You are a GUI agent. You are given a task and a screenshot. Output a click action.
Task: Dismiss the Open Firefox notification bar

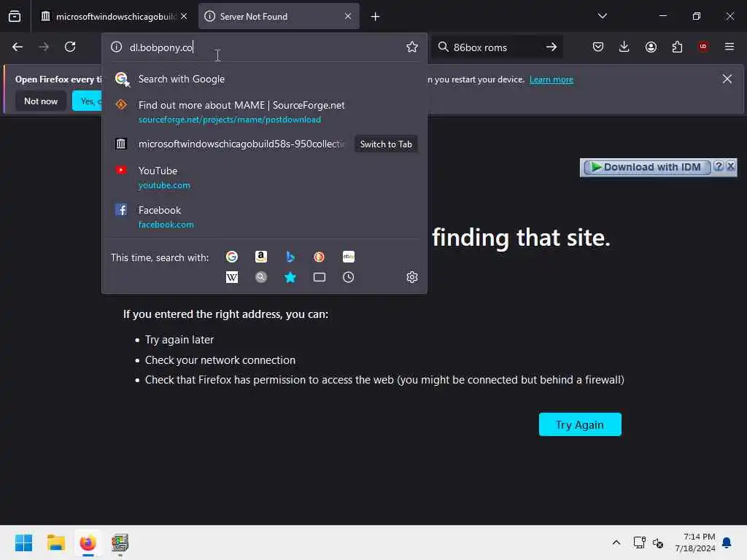point(727,79)
